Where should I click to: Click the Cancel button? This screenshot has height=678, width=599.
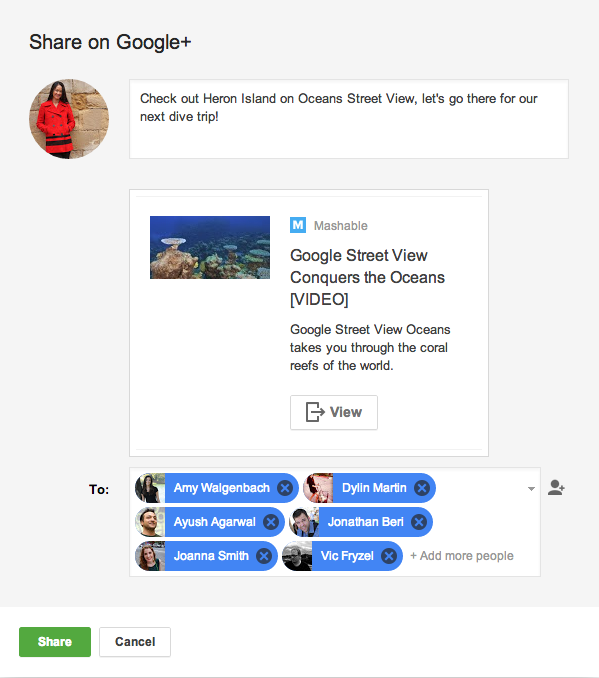pos(135,642)
